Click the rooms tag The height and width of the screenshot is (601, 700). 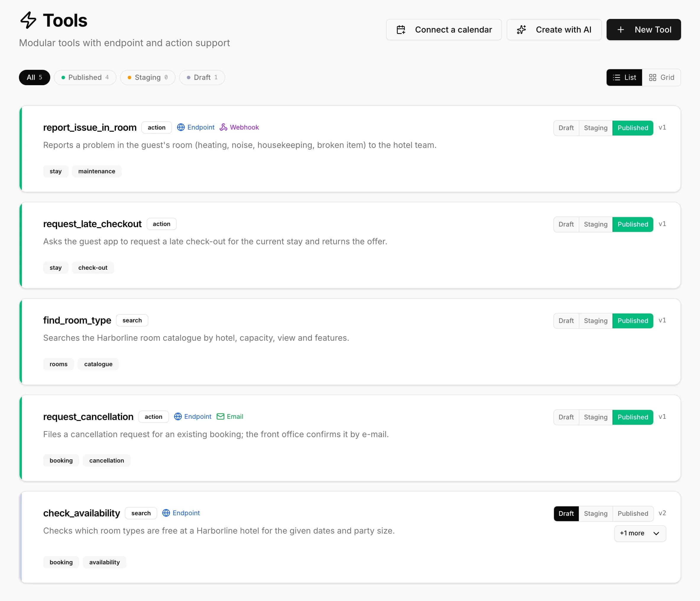pyautogui.click(x=59, y=364)
